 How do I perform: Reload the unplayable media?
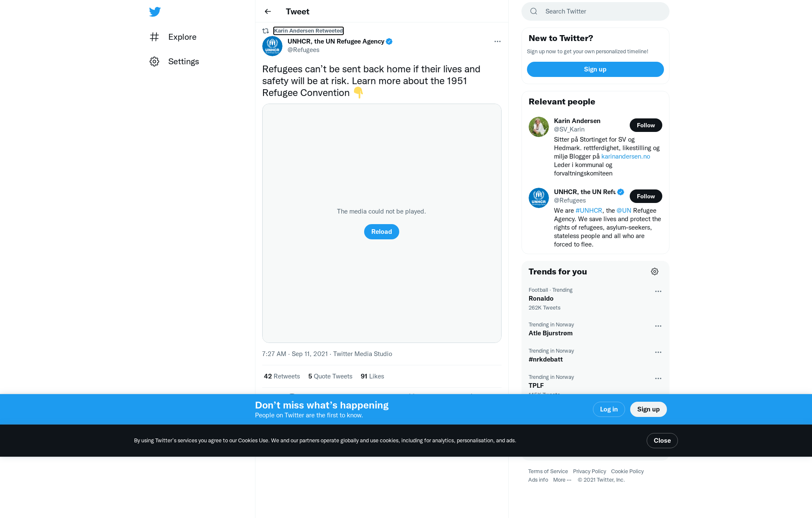tap(381, 232)
